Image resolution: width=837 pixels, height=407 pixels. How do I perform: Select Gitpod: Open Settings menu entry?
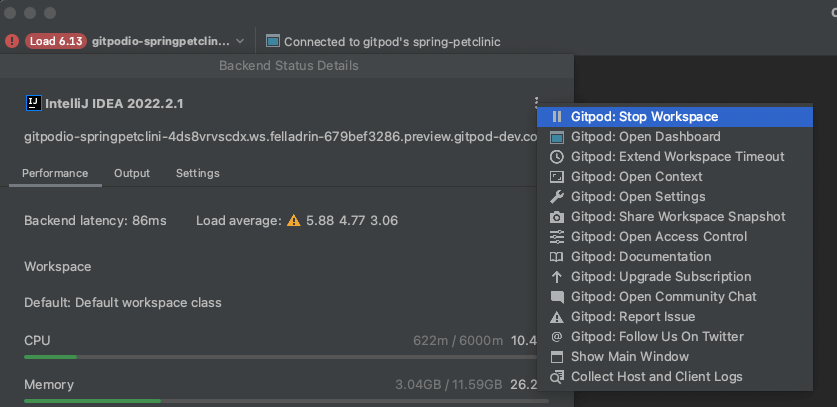pyautogui.click(x=675, y=197)
